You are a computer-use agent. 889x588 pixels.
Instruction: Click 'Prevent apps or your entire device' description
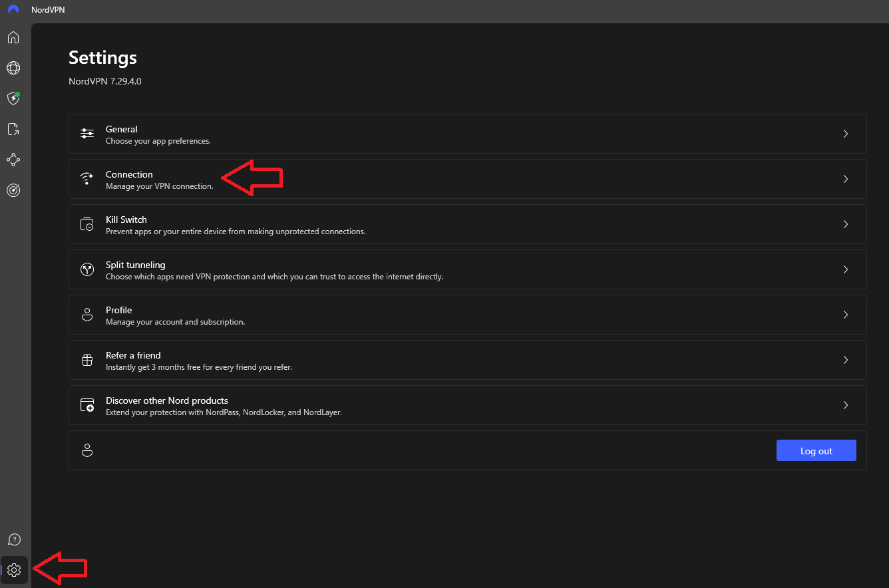[236, 231]
